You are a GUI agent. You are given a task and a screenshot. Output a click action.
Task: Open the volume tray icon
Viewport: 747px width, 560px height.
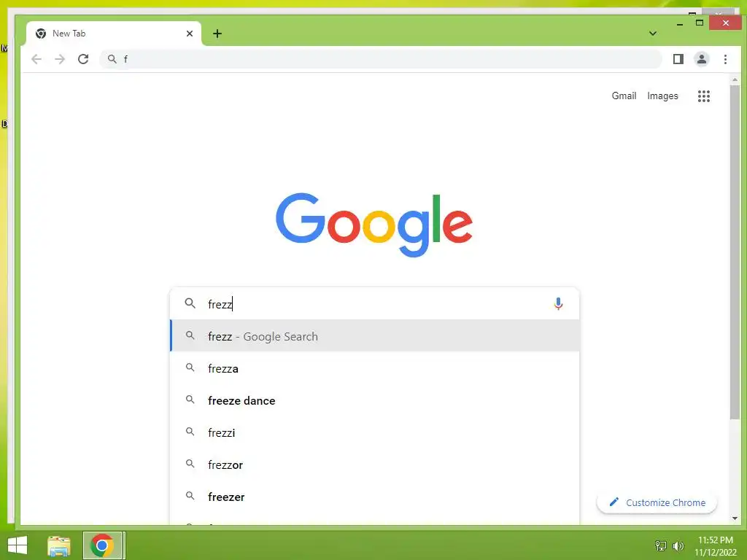[x=678, y=545]
